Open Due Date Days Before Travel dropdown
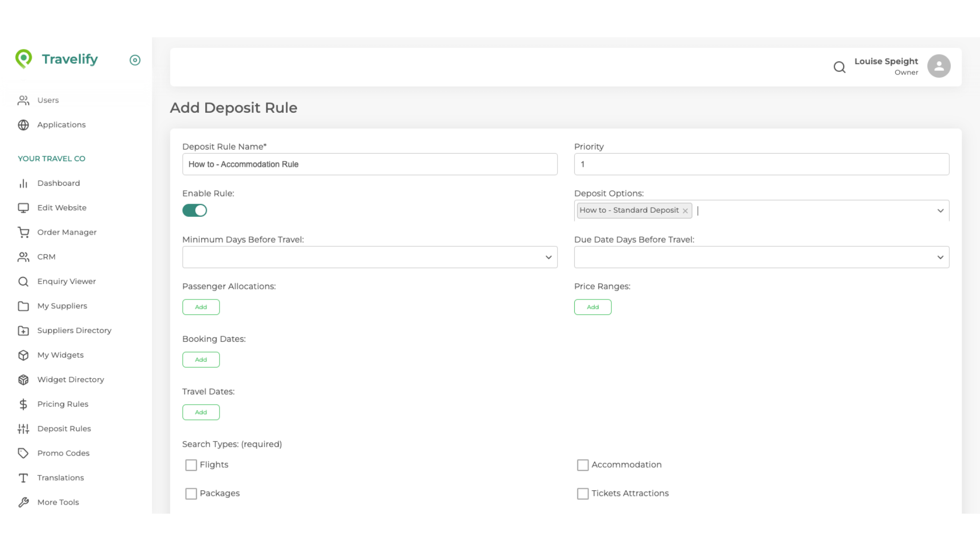This screenshot has height=551, width=980. click(940, 257)
